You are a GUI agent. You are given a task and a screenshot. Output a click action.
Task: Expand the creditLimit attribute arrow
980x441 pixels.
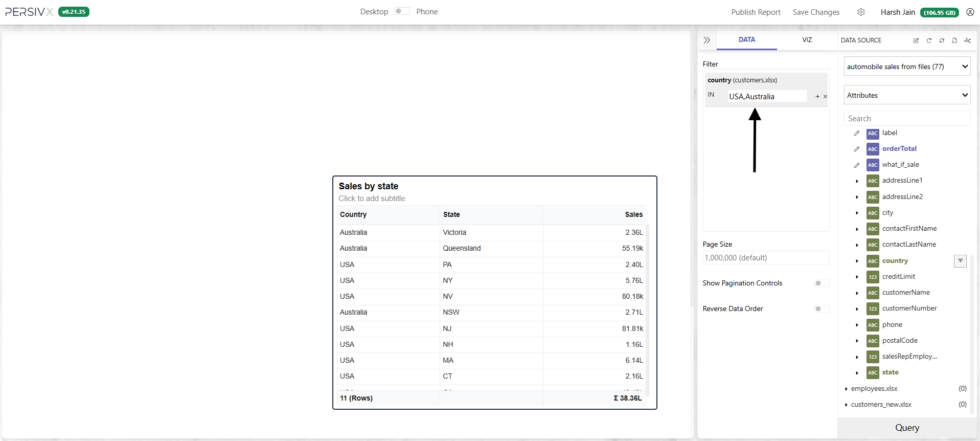pos(857,277)
